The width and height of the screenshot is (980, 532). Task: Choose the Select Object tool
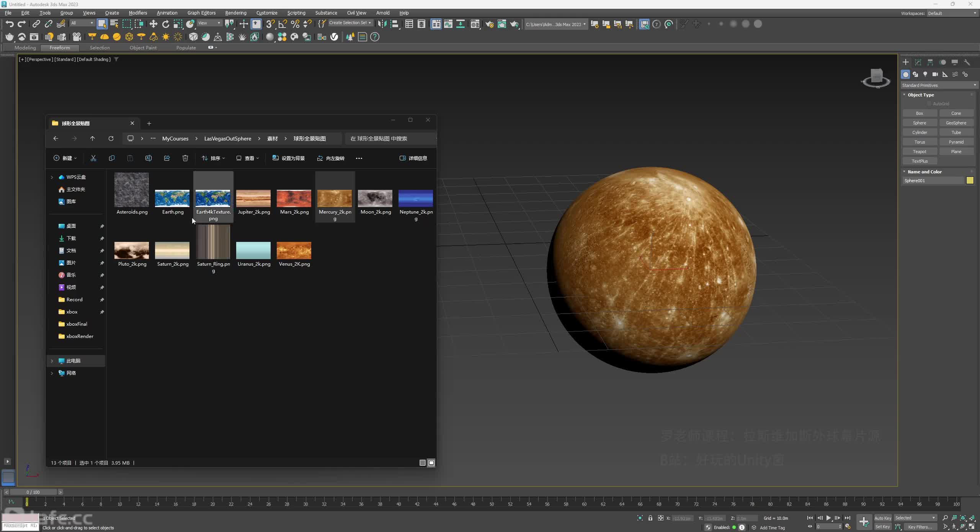102,24
